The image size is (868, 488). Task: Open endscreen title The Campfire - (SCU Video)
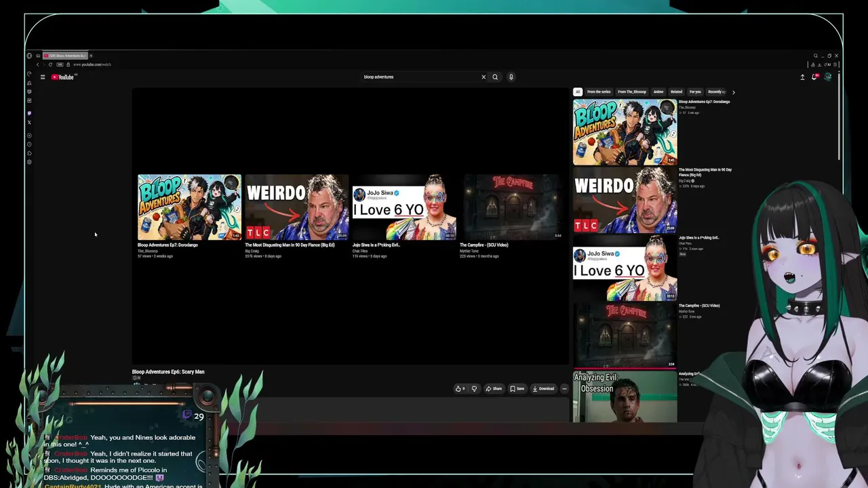coord(484,245)
